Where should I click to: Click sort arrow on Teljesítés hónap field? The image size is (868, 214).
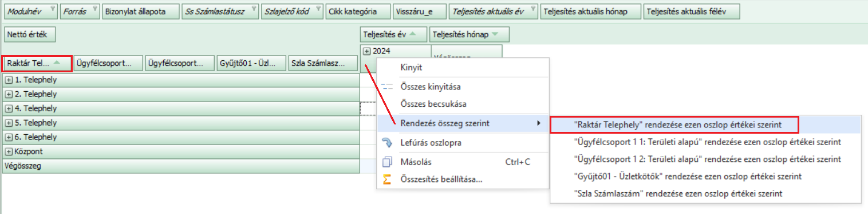[495, 34]
